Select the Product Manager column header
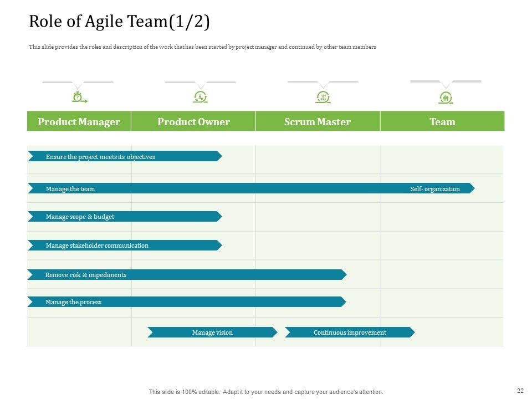Screen dimensions: 532x399 pos(79,122)
